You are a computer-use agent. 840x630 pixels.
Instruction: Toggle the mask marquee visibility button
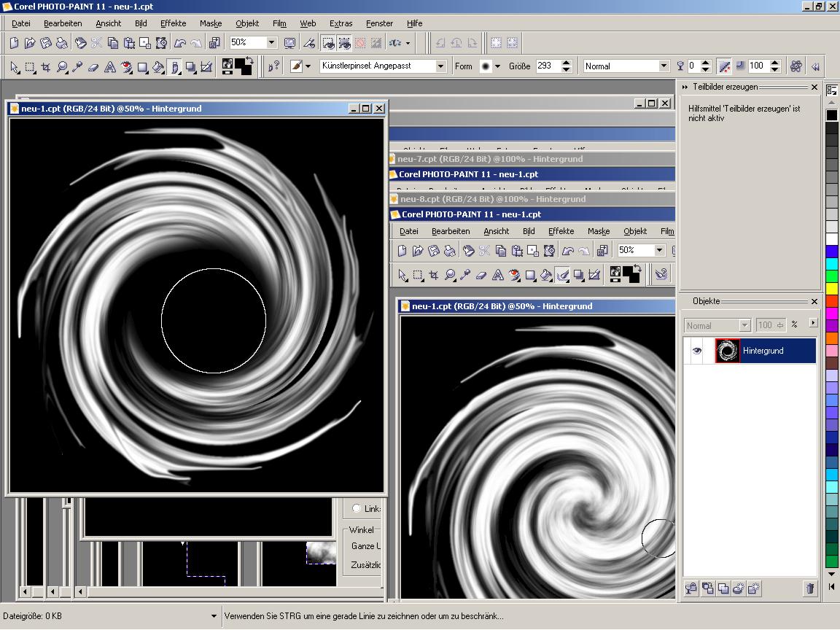(328, 43)
